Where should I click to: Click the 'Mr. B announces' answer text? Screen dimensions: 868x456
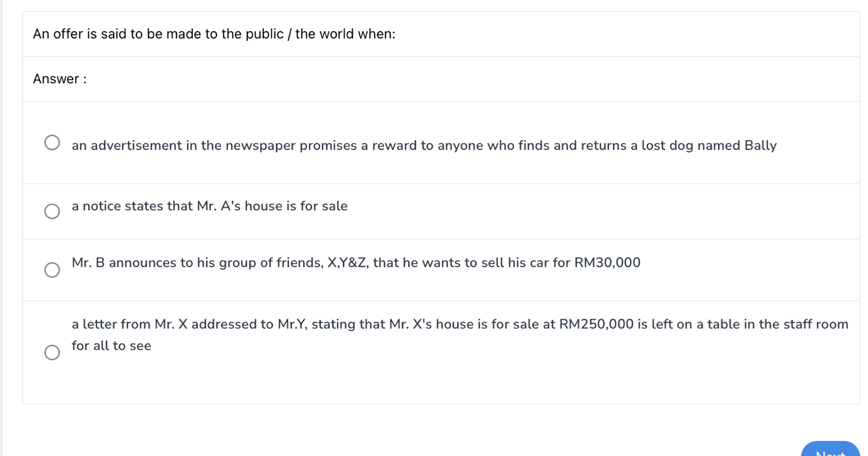pos(356,263)
